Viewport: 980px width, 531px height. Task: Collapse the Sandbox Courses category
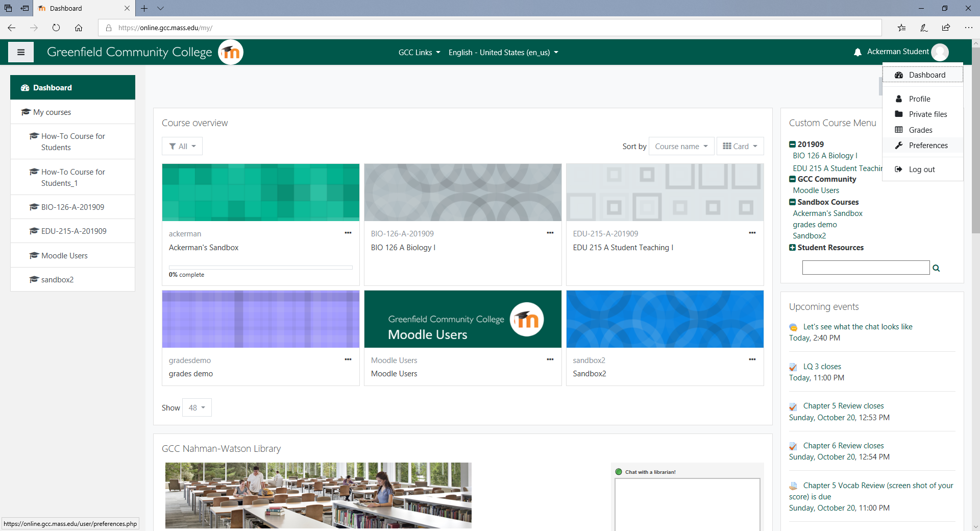[792, 202]
